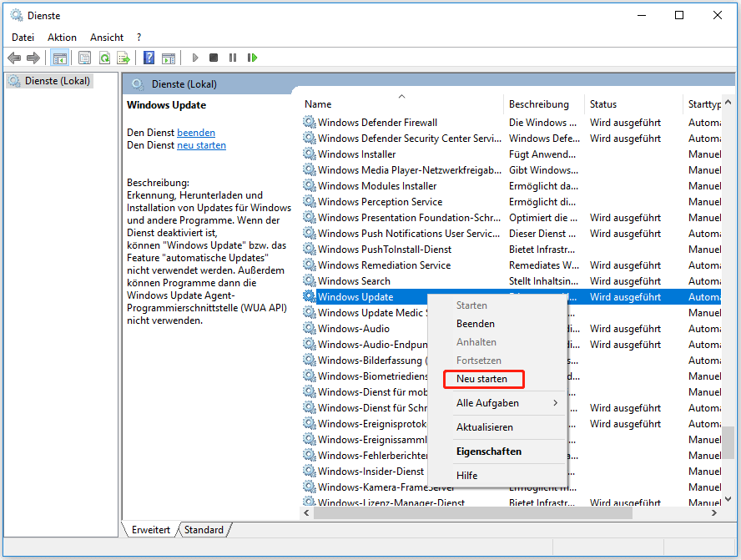The width and height of the screenshot is (741, 560).
Task: Select Dienste (Lokal) in the tree pane
Action: pos(49,81)
